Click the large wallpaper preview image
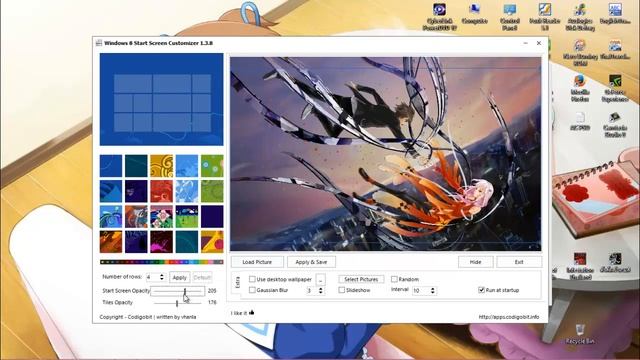Screen dimensions: 640x360 pyautogui.click(x=386, y=154)
